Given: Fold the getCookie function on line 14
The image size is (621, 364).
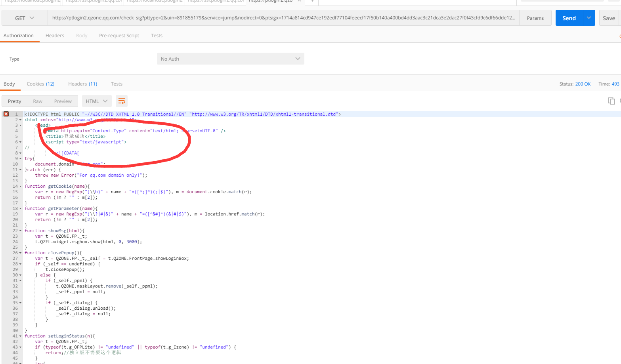Looking at the screenshot, I should (21, 186).
